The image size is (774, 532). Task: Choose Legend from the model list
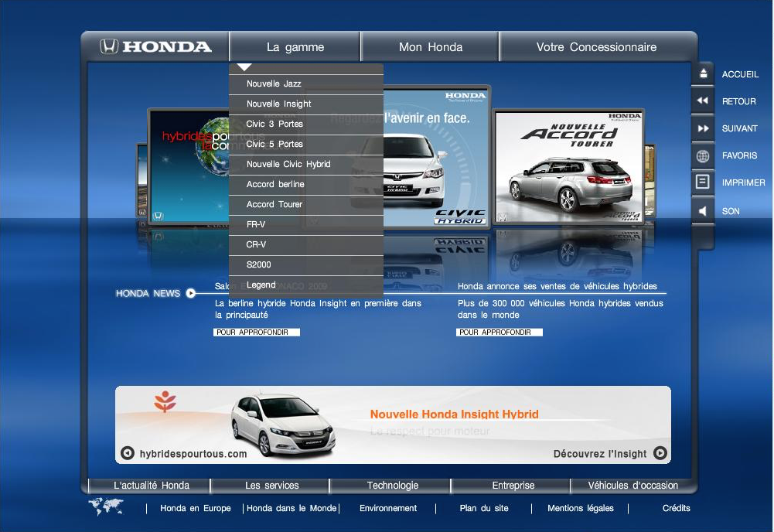[306, 285]
